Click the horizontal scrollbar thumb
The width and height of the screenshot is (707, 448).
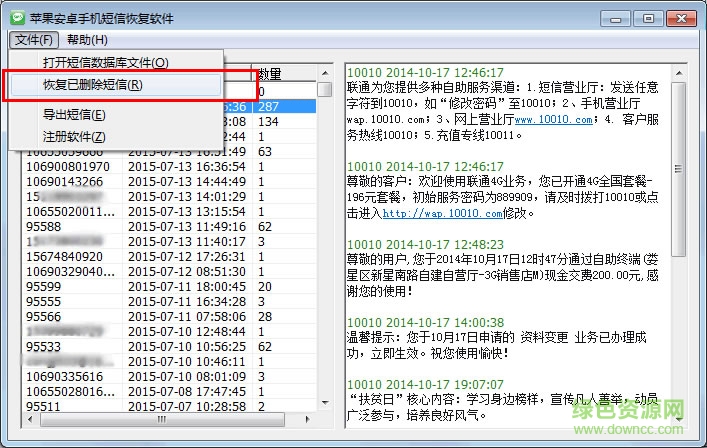pyautogui.click(x=162, y=420)
